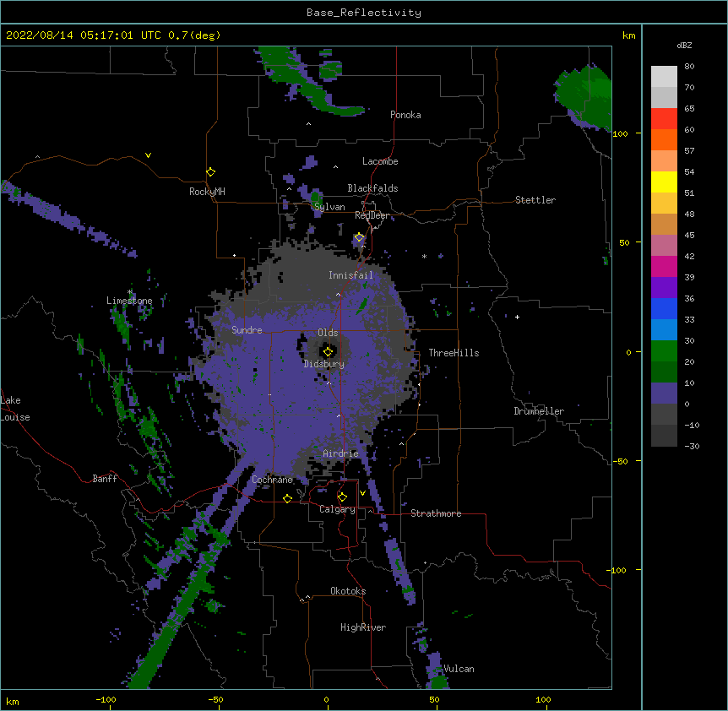The image size is (728, 711).
Task: Click the dBZ legend heading
Action: tap(684, 45)
